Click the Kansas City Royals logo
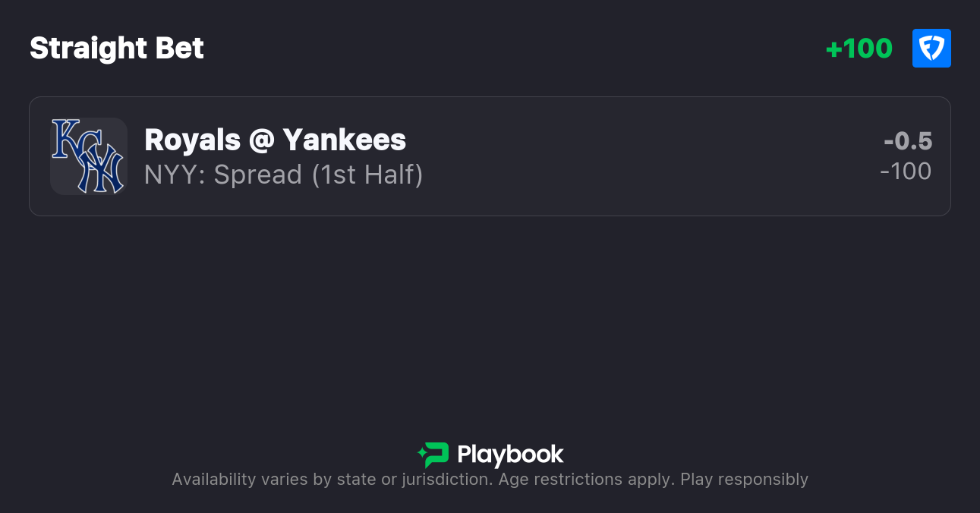 (68, 138)
